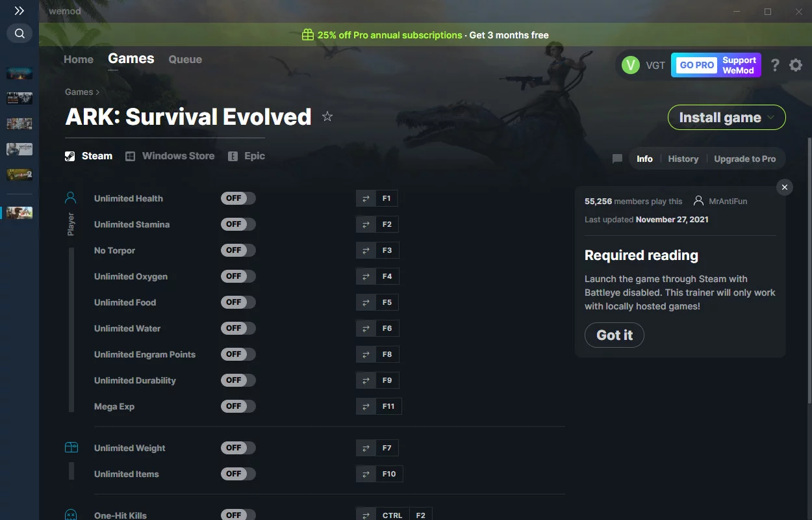This screenshot has height=520, width=812.
Task: Toggle Unlimited Health on
Action: click(x=238, y=198)
